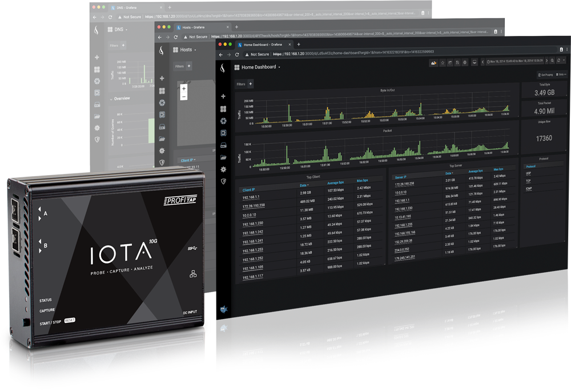The width and height of the screenshot is (571, 392).
Task: Click the Packet panel title
Action: coord(387,130)
